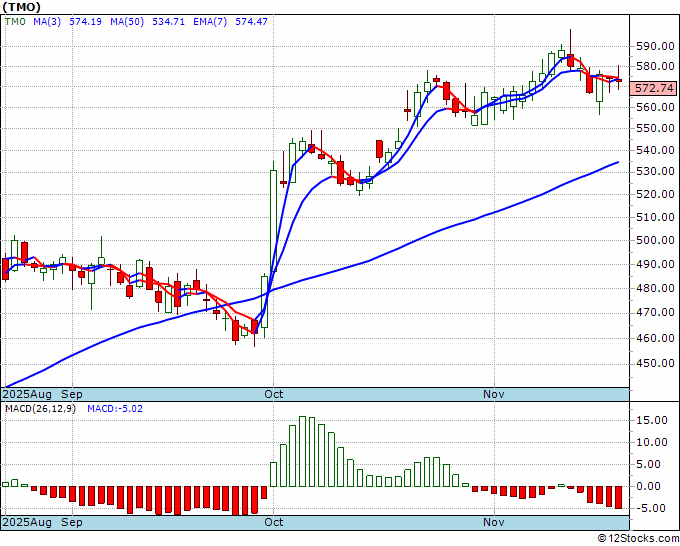Click the final red candlestick near 572.74

(618, 80)
